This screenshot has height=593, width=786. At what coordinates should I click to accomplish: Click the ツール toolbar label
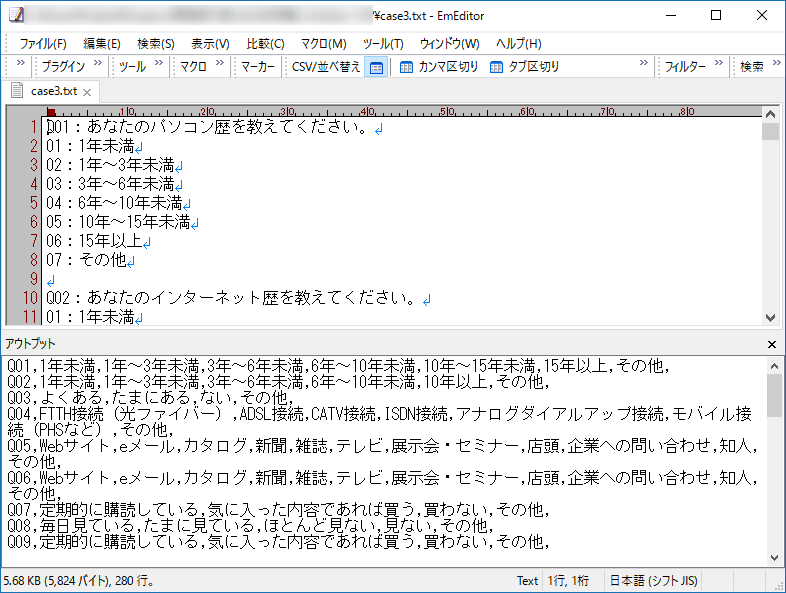tap(132, 67)
